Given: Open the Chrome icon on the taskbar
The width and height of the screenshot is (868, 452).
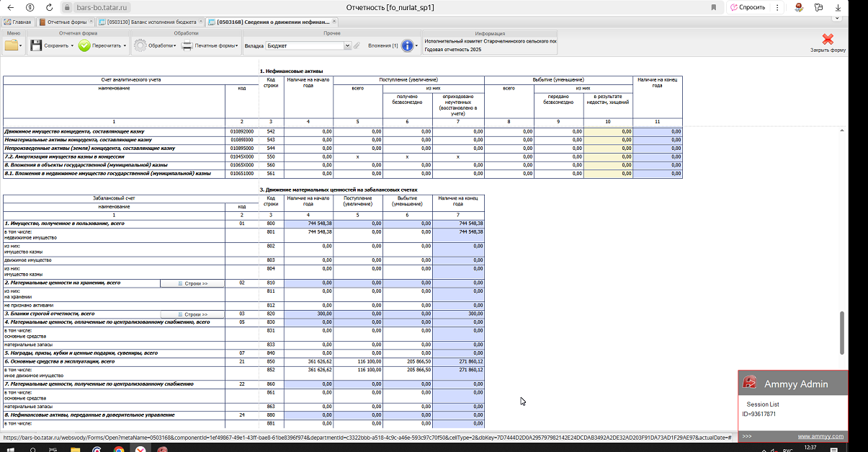Looking at the screenshot, I should (119, 448).
